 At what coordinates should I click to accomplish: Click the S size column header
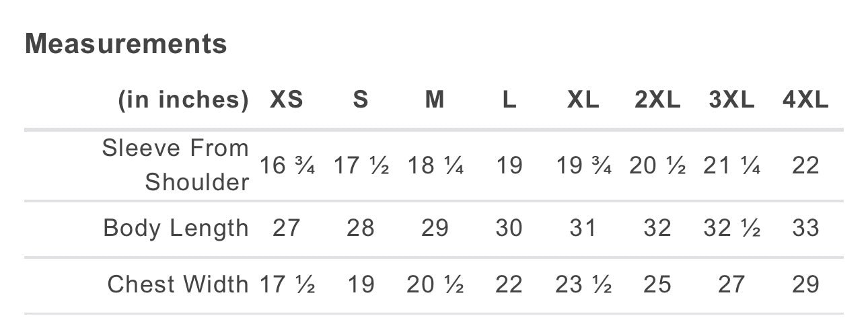tap(361, 100)
